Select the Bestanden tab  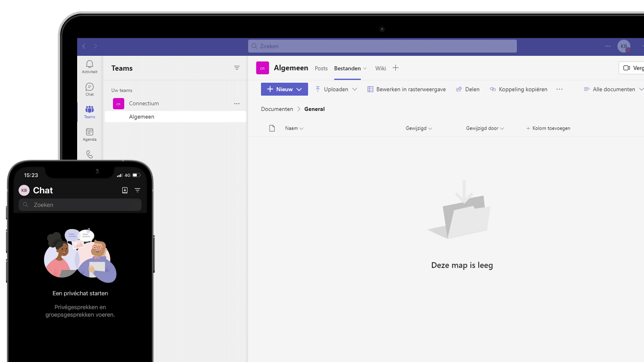347,68
